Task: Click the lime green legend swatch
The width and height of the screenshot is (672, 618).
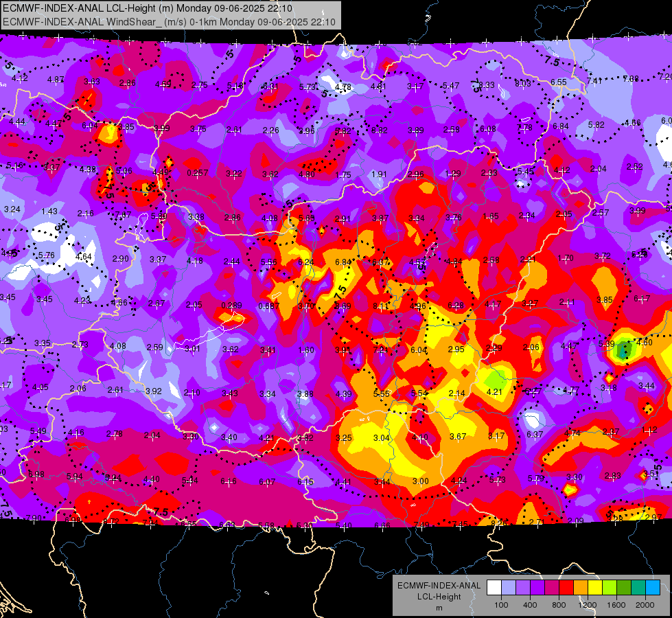Action: 610,588
